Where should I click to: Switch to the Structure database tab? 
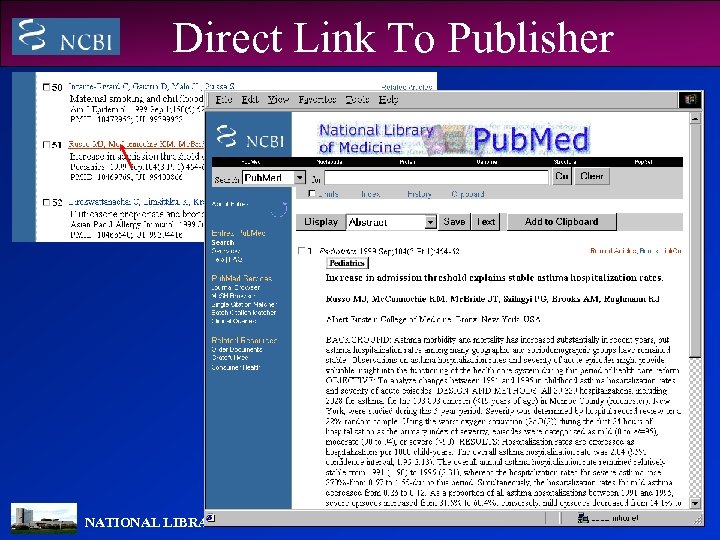565,162
